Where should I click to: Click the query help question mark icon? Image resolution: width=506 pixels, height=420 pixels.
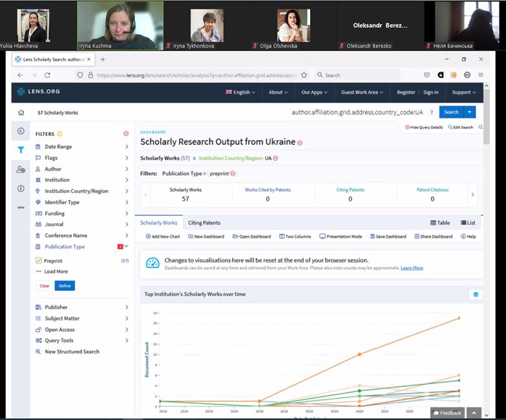coord(431,112)
